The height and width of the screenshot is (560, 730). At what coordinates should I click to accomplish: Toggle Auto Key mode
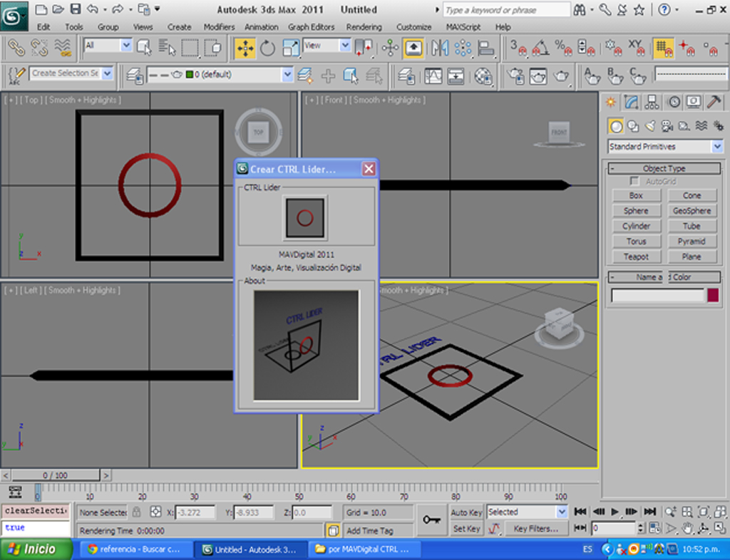click(466, 512)
